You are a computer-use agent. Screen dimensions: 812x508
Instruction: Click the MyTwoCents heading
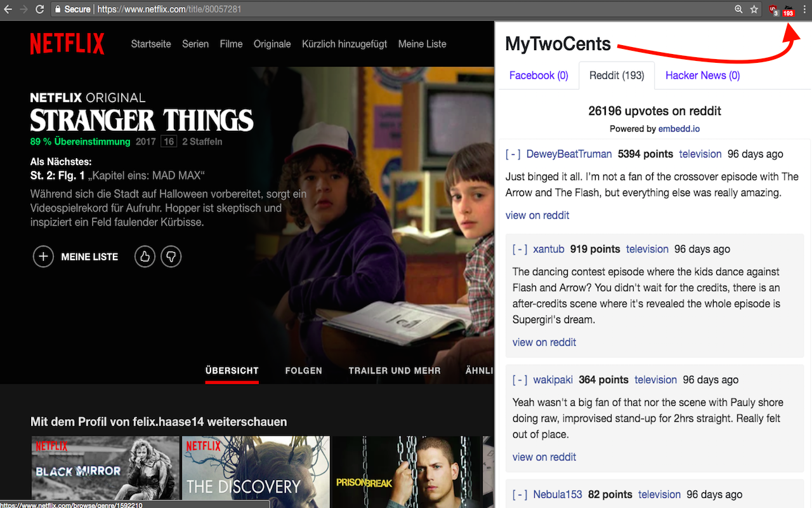(x=558, y=44)
